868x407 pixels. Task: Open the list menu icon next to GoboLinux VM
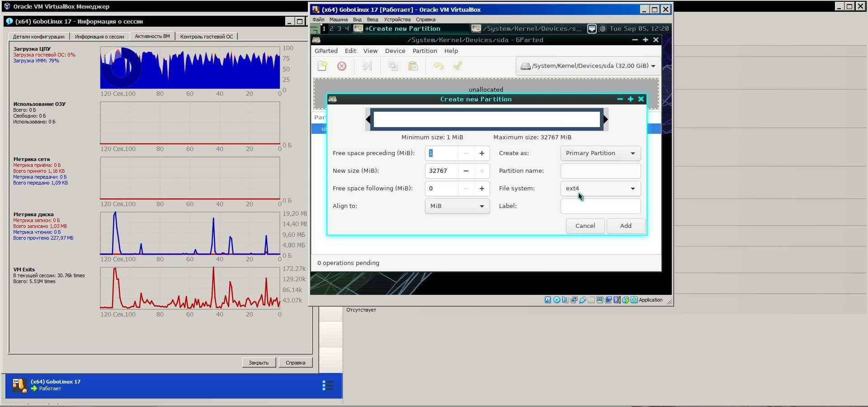[x=328, y=385]
